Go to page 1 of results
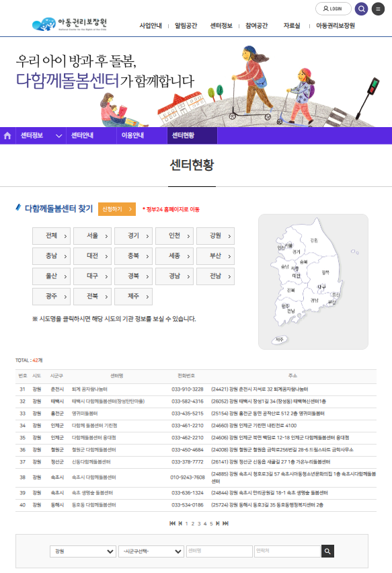The image size is (392, 573). tap(187, 524)
